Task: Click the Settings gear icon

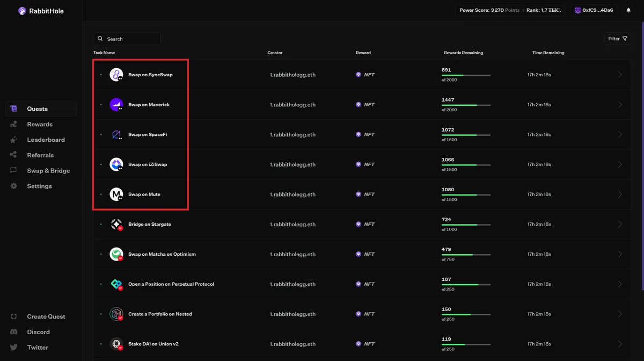Action: tap(14, 186)
